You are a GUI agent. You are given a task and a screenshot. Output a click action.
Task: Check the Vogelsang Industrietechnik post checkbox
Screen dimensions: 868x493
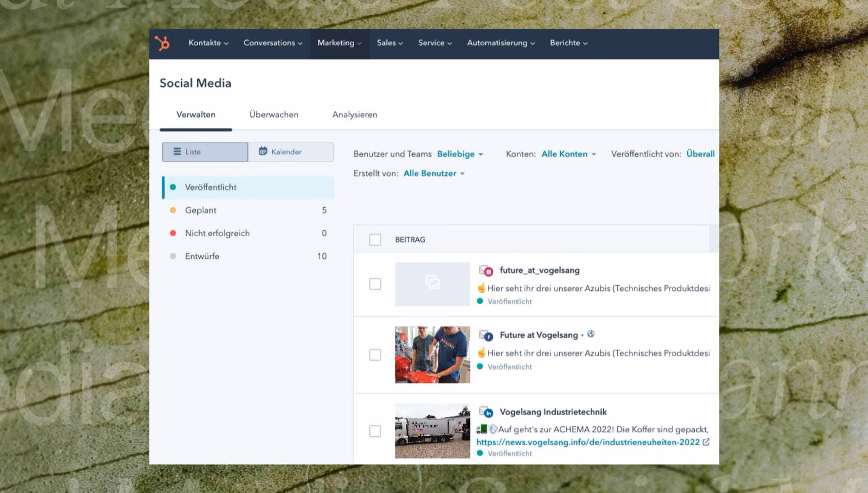[x=375, y=431]
